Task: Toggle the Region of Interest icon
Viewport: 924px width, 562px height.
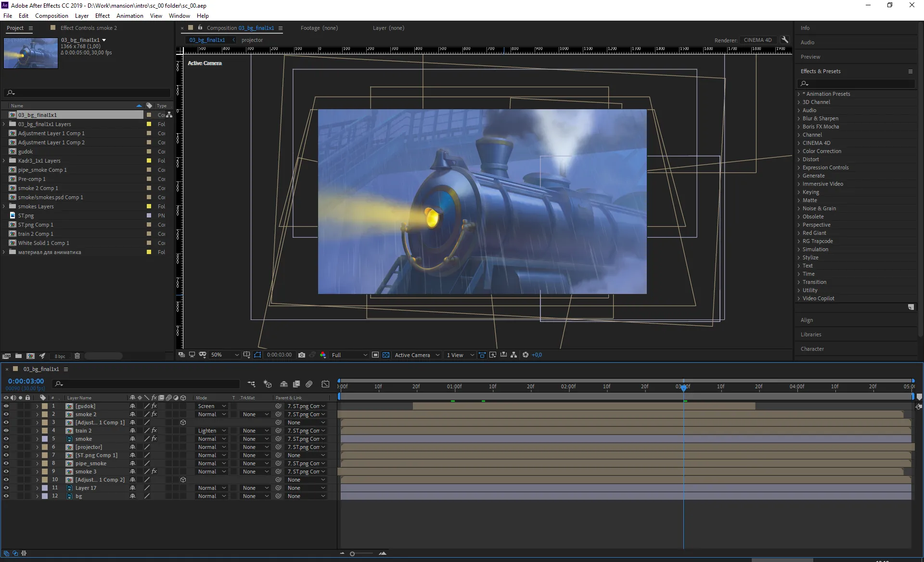Action: 375,355
